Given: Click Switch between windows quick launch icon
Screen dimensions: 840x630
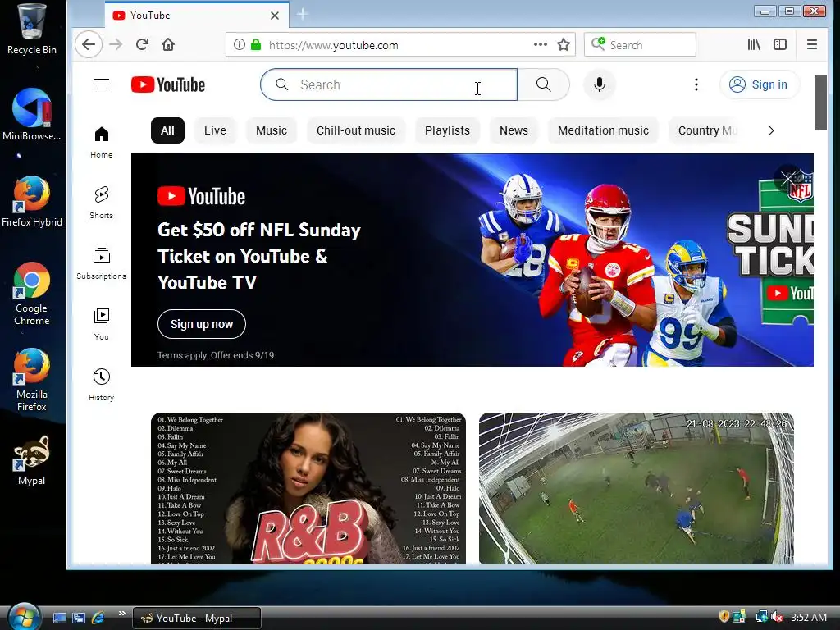Looking at the screenshot, I should pos(79,618).
